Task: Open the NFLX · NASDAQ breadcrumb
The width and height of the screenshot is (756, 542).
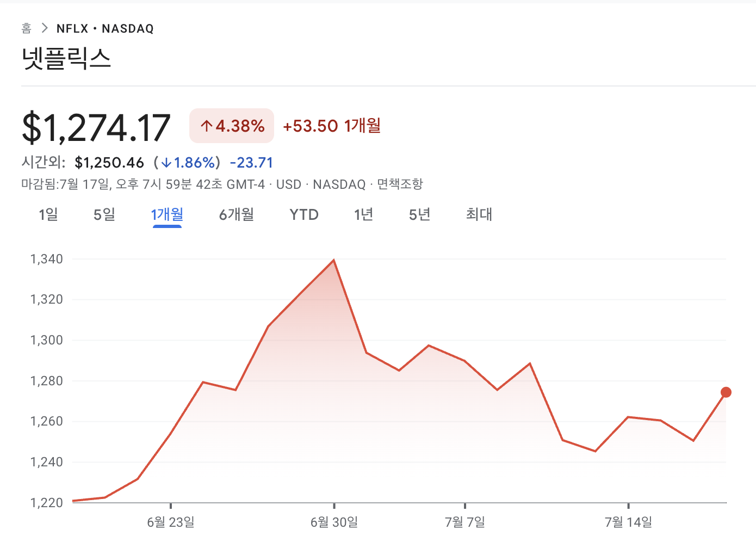Action: (x=105, y=28)
